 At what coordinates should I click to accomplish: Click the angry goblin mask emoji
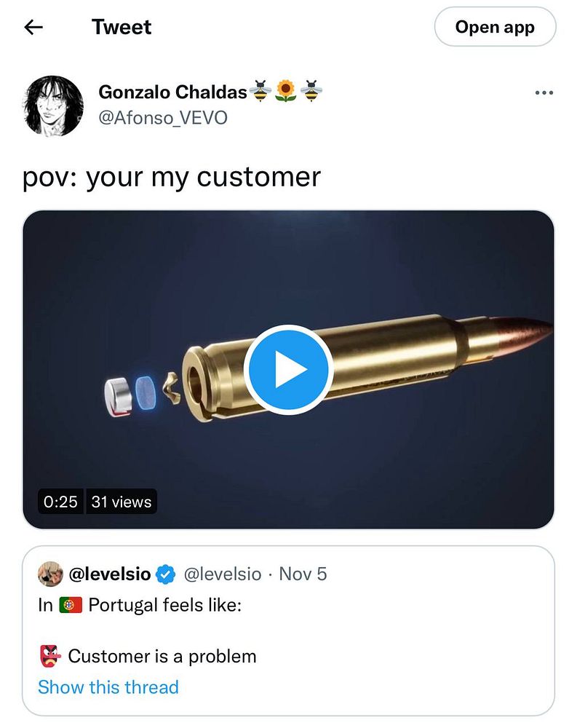[50, 656]
